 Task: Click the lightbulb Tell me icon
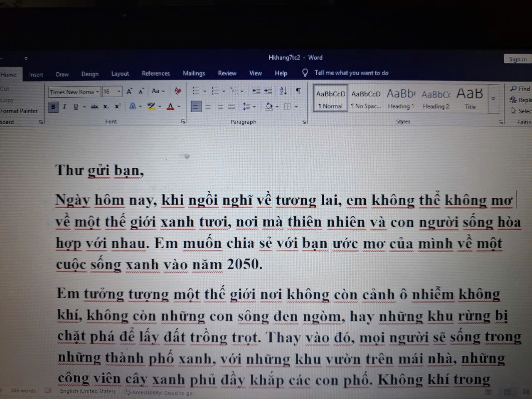coord(305,73)
